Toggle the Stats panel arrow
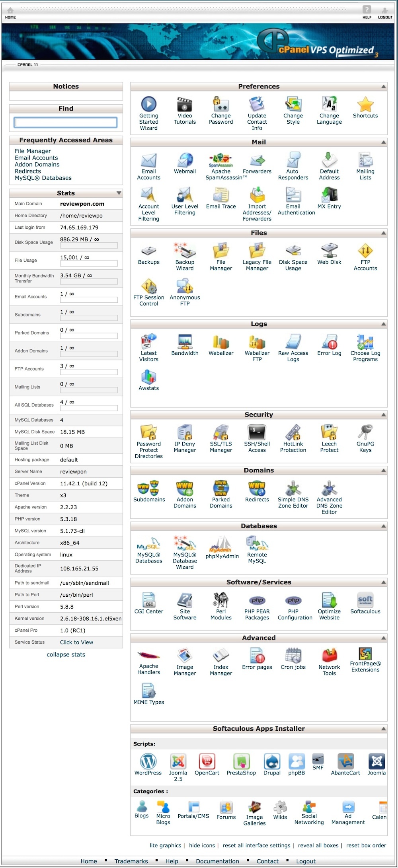This screenshot has height=868, width=398. point(119,193)
